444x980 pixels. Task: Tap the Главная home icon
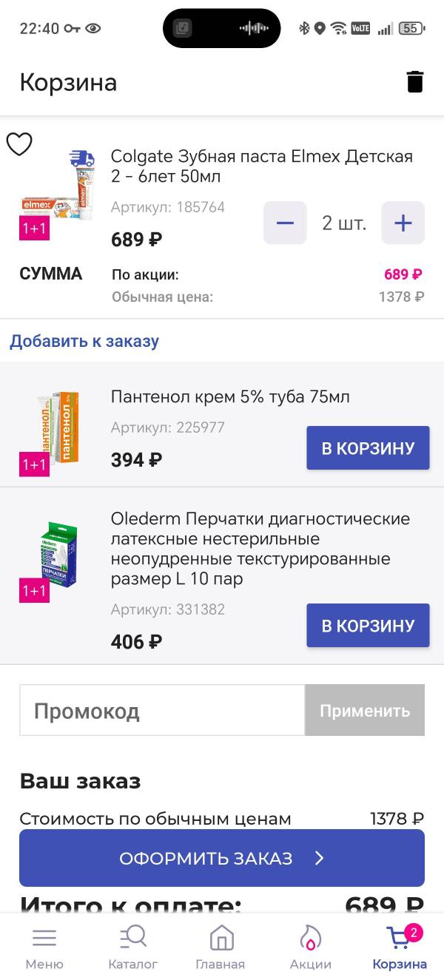pos(222,936)
